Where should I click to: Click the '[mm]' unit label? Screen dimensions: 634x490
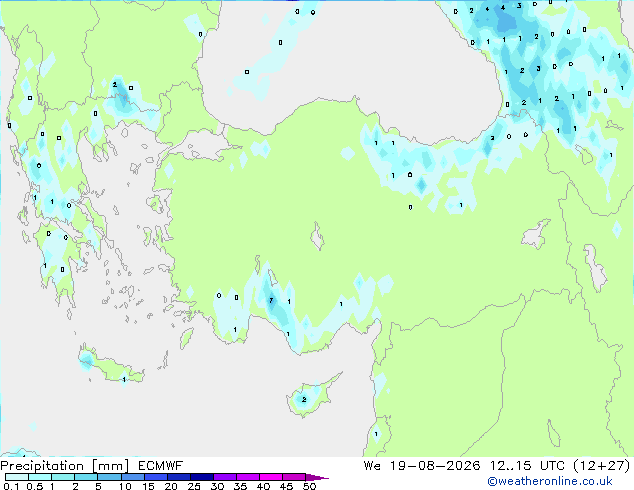tap(111, 466)
